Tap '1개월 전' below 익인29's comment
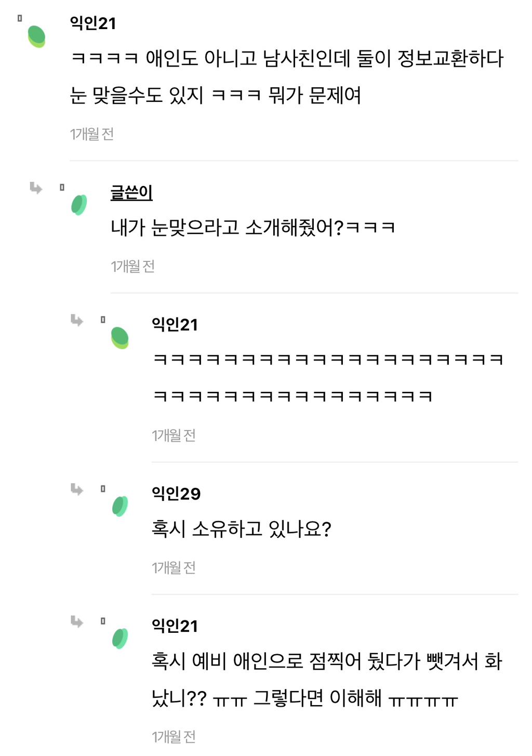Screen dimensions: 532x756 tap(174, 567)
